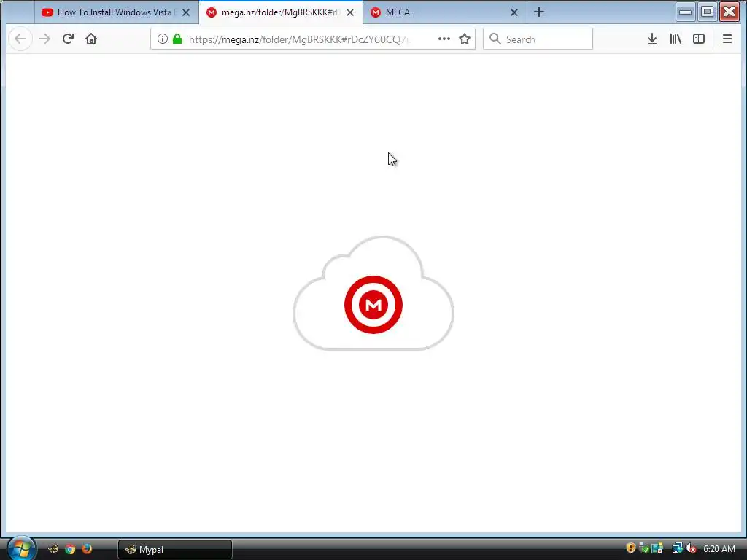747x560 pixels.
Task: Launch Chrome from the quick launch
Action: (70, 549)
